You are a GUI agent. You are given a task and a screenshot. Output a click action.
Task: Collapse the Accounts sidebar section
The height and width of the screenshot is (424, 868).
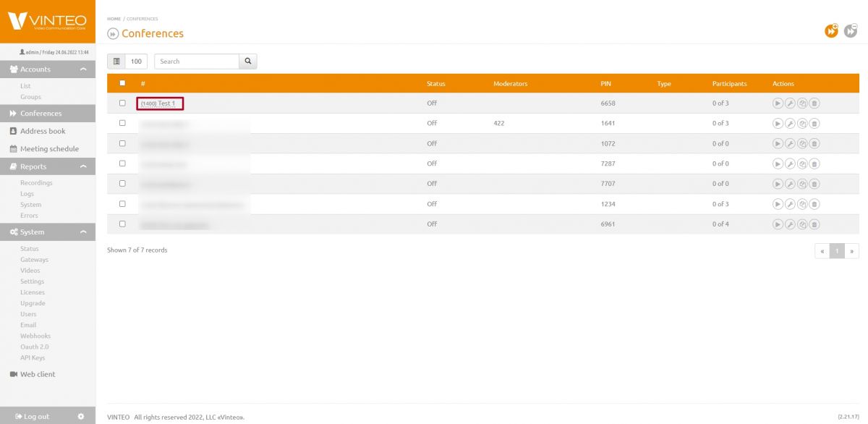click(x=83, y=69)
